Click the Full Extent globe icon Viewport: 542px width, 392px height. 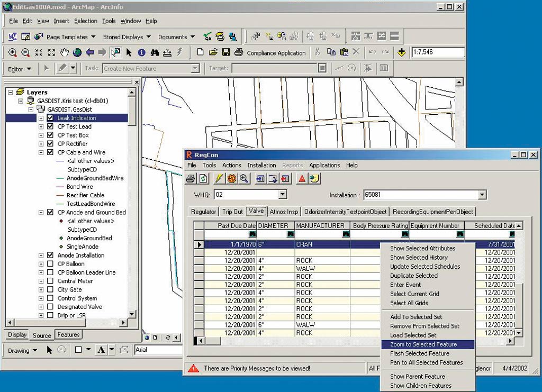(x=77, y=52)
